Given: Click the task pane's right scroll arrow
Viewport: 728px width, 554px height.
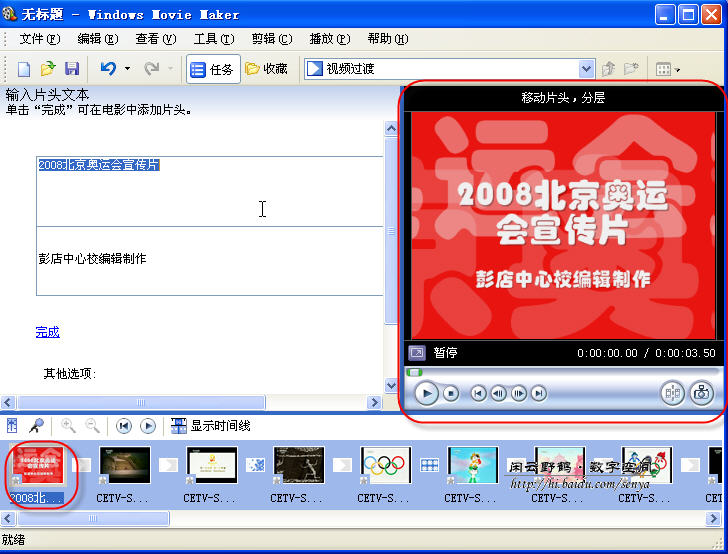Looking at the screenshot, I should coord(374,402).
